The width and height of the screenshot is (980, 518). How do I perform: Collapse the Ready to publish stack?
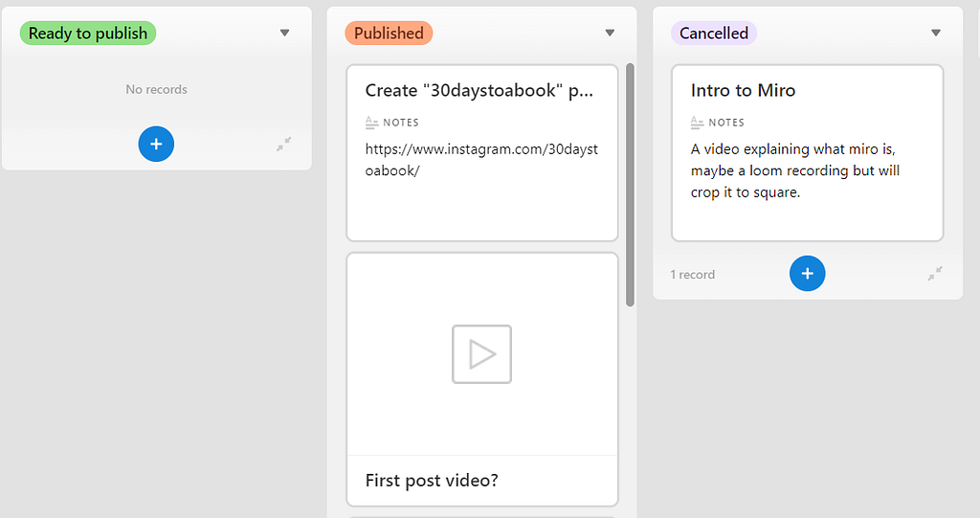[283, 144]
